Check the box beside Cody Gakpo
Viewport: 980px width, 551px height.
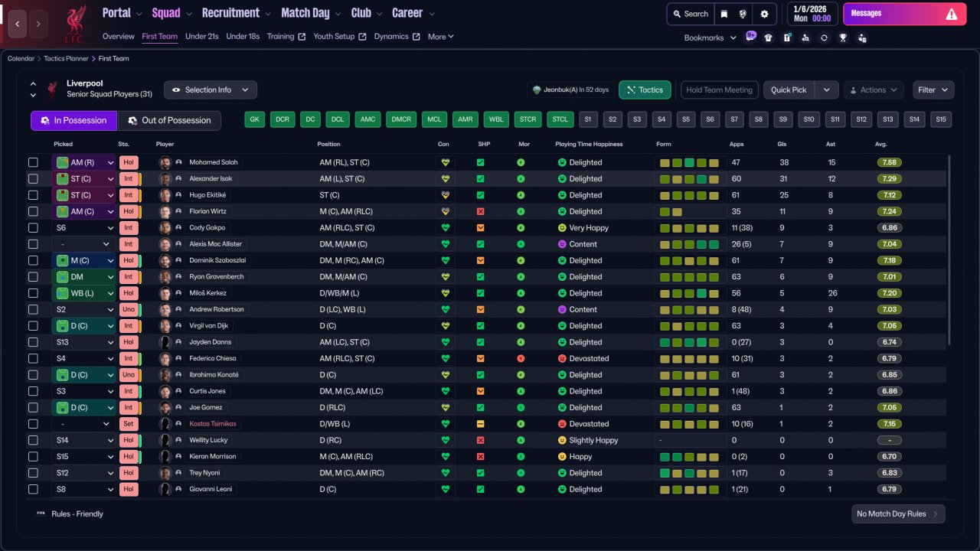(33, 228)
